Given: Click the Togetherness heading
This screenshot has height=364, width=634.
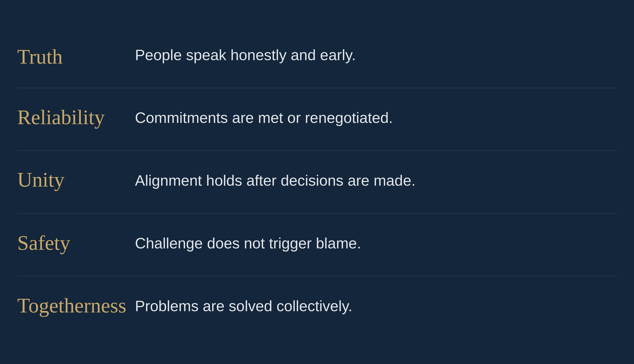Looking at the screenshot, I should pyautogui.click(x=72, y=306).
